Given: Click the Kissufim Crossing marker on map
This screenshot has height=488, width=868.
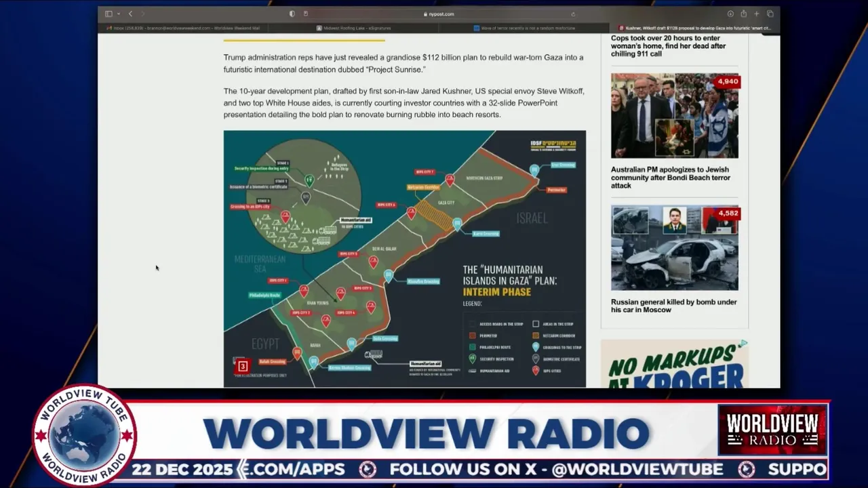Looking at the screenshot, I should click(x=388, y=275).
